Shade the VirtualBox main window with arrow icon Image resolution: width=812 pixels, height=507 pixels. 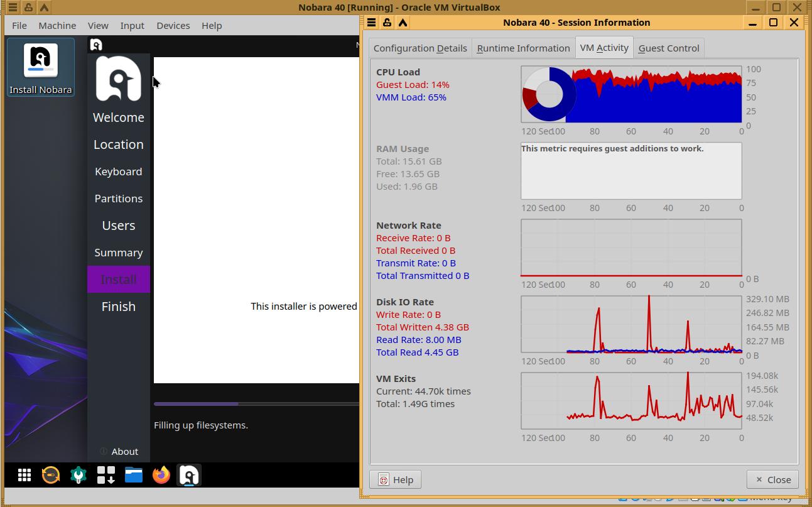pyautogui.click(x=44, y=8)
